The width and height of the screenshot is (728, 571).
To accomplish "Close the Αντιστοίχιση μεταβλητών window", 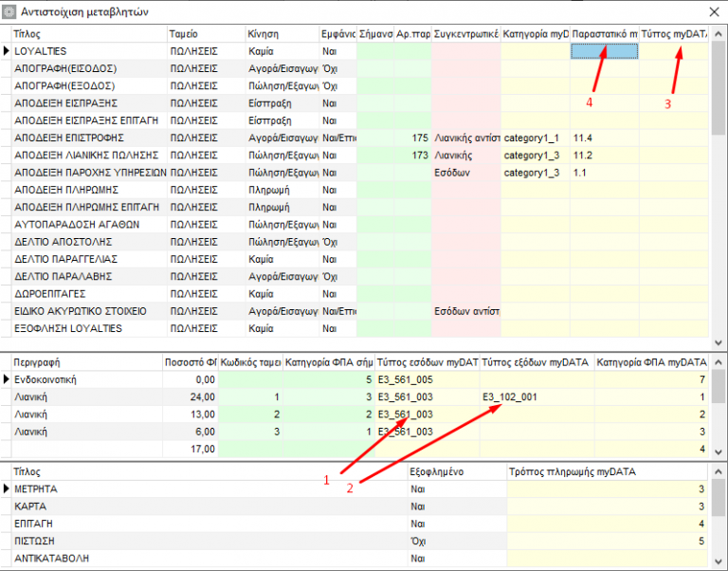I will [x=715, y=11].
